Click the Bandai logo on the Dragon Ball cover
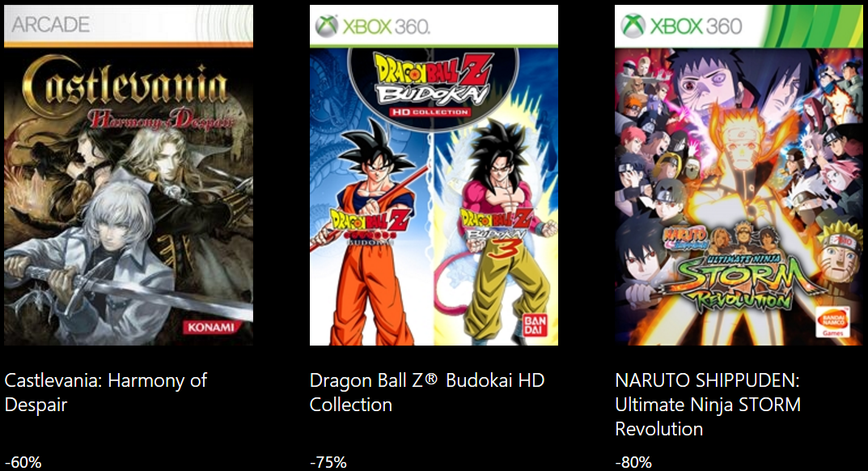Viewport: 868px width, 471px height. pyautogui.click(x=535, y=325)
